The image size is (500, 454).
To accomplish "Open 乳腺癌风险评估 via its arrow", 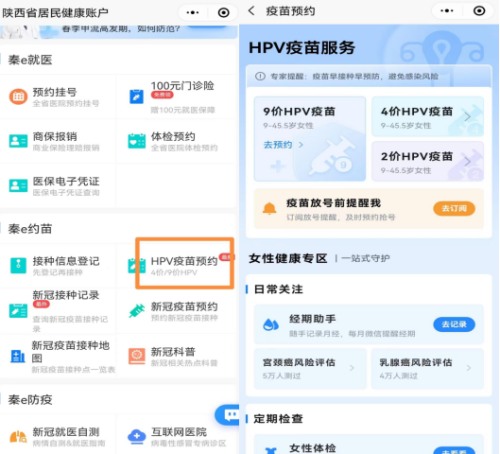I will (469, 368).
